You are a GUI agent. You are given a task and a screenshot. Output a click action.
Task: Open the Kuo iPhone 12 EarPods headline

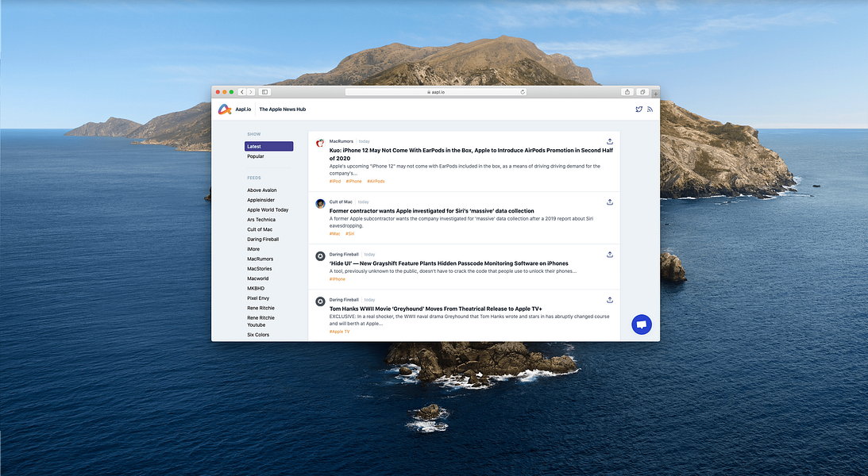pyautogui.click(x=471, y=154)
